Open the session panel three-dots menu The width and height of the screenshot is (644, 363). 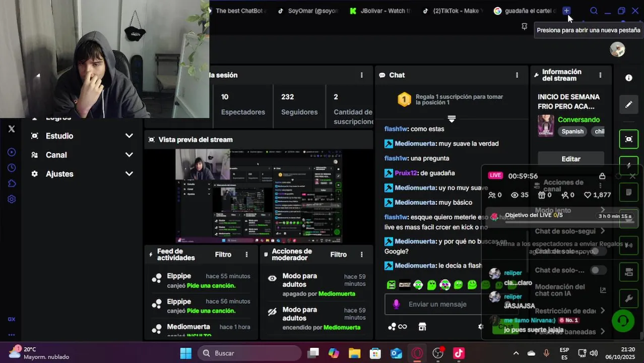click(x=361, y=75)
